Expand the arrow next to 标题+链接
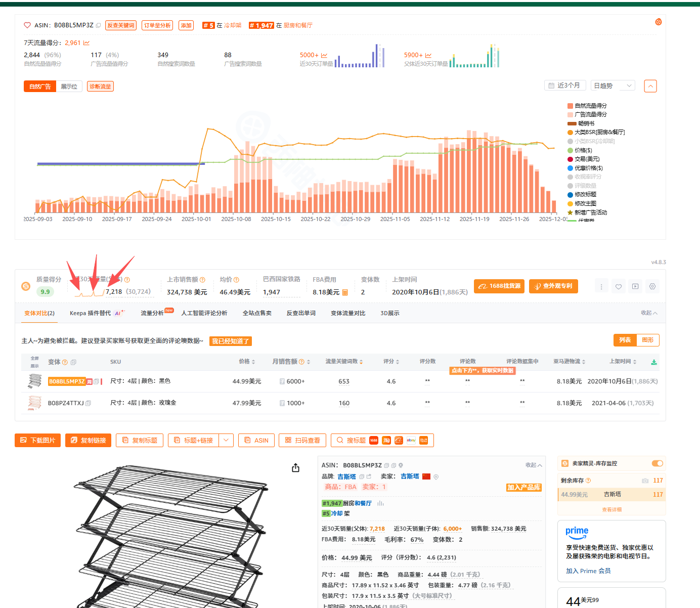Screen dimensions: 700x608 pos(226,441)
